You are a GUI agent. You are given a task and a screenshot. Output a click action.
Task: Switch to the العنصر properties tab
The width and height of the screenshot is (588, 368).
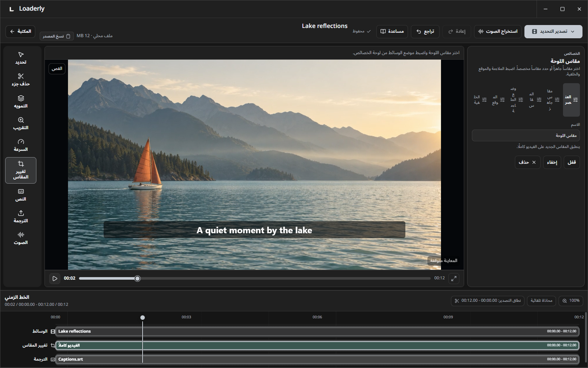(571, 100)
